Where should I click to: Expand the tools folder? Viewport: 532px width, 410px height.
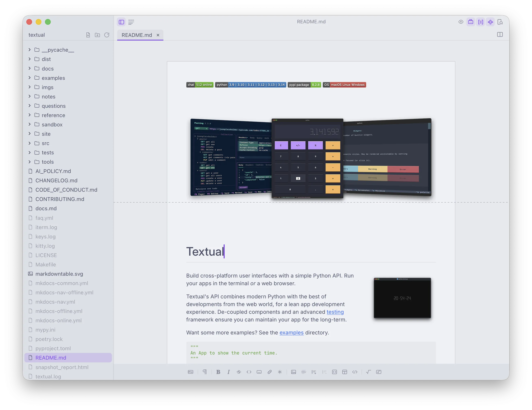coord(29,162)
